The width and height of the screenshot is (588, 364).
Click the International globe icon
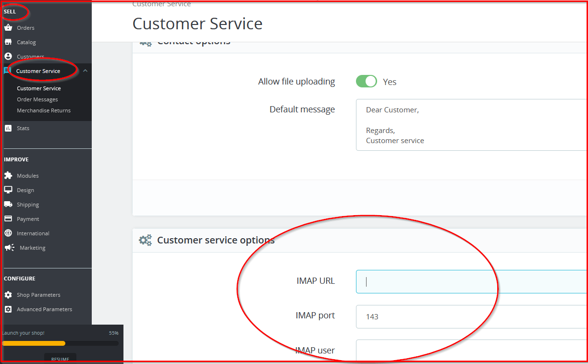coord(8,233)
